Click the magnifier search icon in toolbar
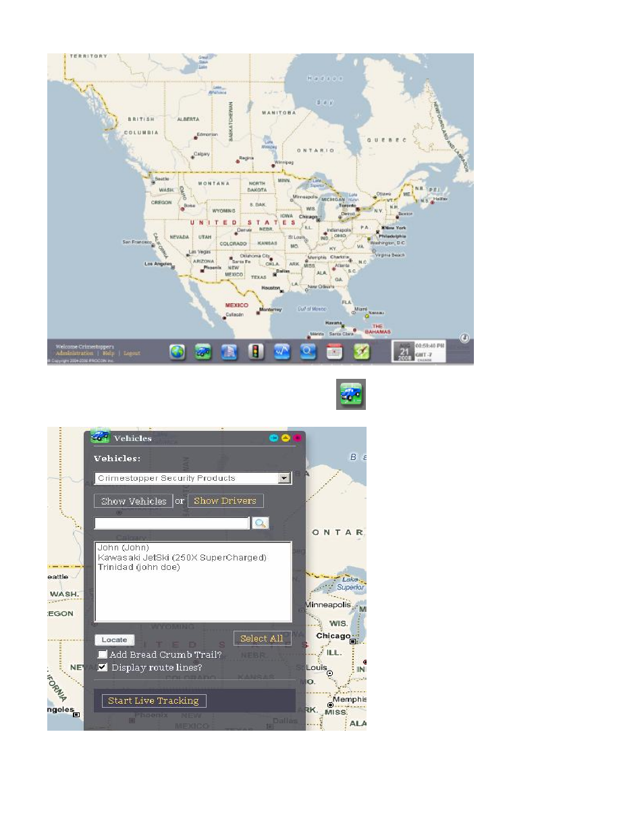The height and width of the screenshot is (834, 644). 308,351
